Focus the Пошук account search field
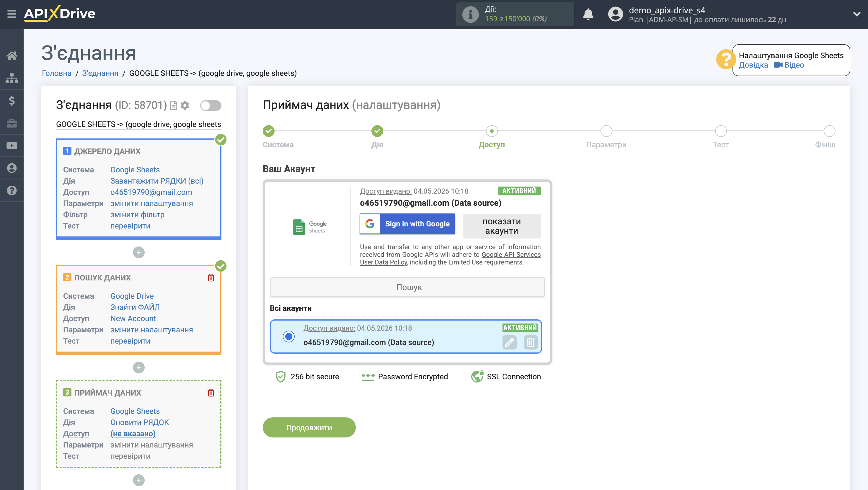Viewport: 868px width, 490px height. [407, 287]
